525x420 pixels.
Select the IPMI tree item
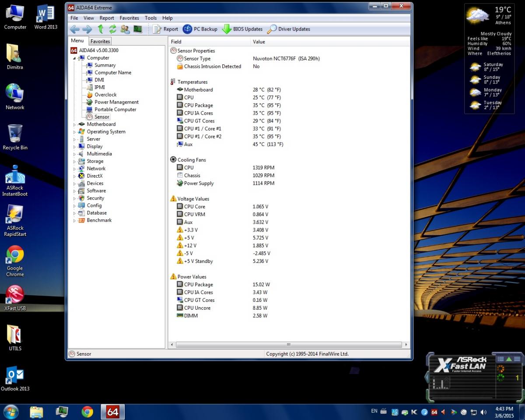[100, 87]
